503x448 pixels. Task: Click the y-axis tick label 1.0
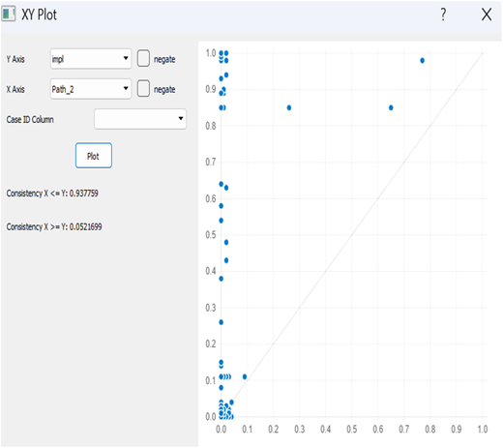click(x=211, y=53)
